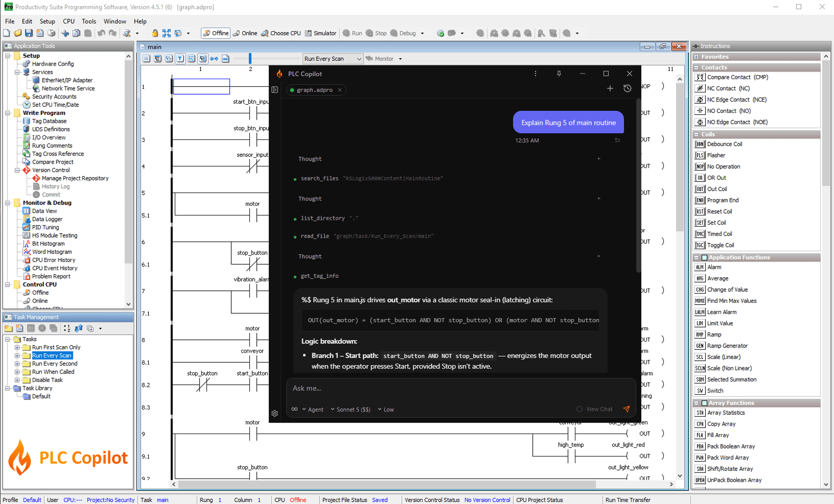Open the Edit menu
This screenshot has height=504, width=834.
point(27,21)
